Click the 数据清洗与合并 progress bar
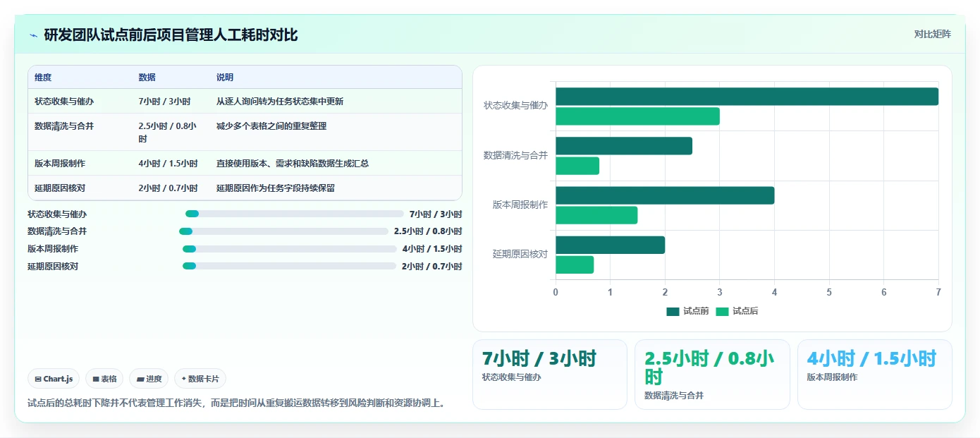Screen dimensions: 980x438 click(283, 231)
